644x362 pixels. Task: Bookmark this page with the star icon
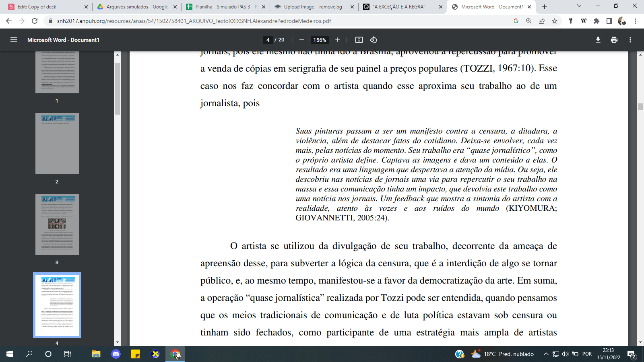tap(555, 21)
